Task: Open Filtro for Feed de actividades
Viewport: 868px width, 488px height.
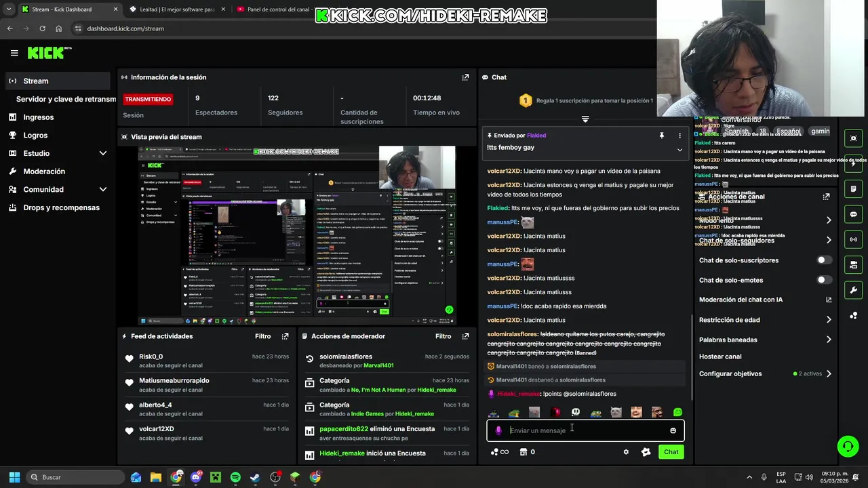Action: (262, 336)
